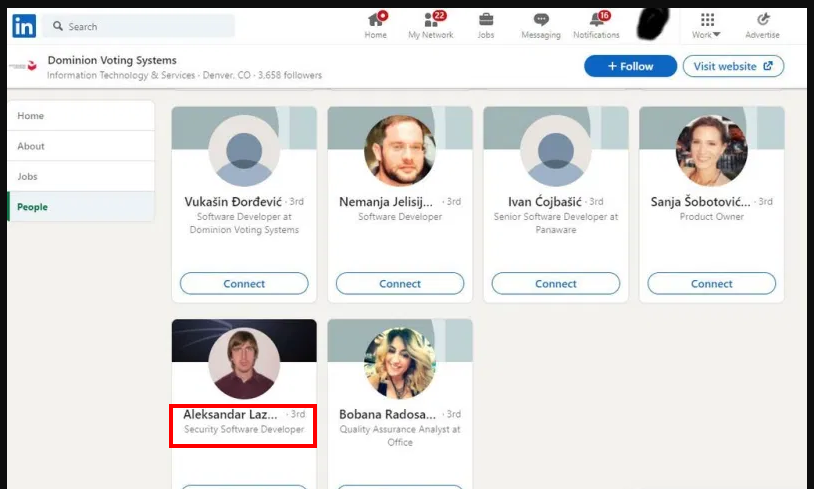This screenshot has width=814, height=489.
Task: Open the About tab in sidebar
Action: [x=81, y=146]
